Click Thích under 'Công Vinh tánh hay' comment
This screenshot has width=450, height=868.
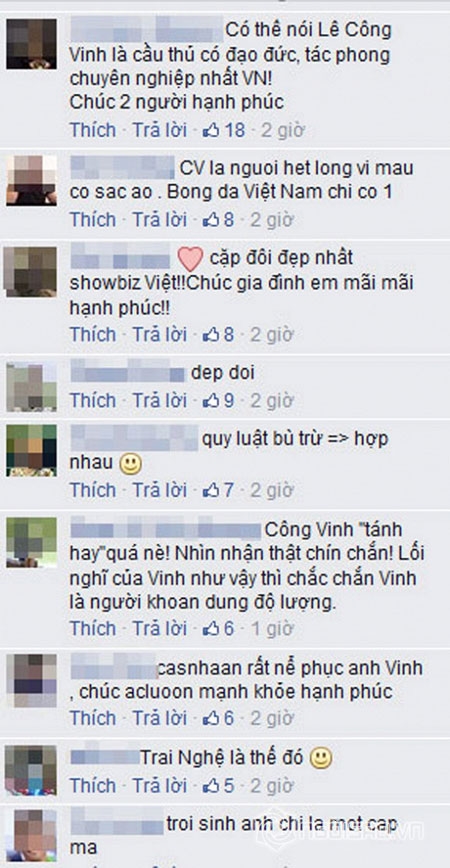[93, 628]
